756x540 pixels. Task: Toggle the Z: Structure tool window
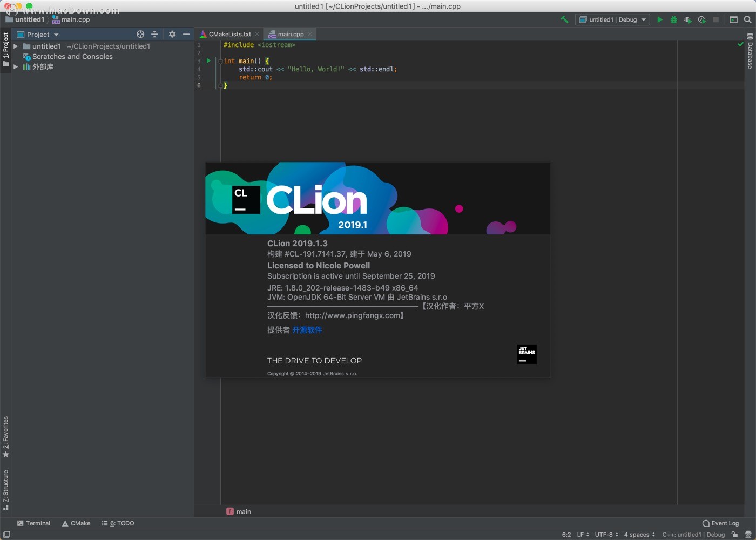pos(5,490)
